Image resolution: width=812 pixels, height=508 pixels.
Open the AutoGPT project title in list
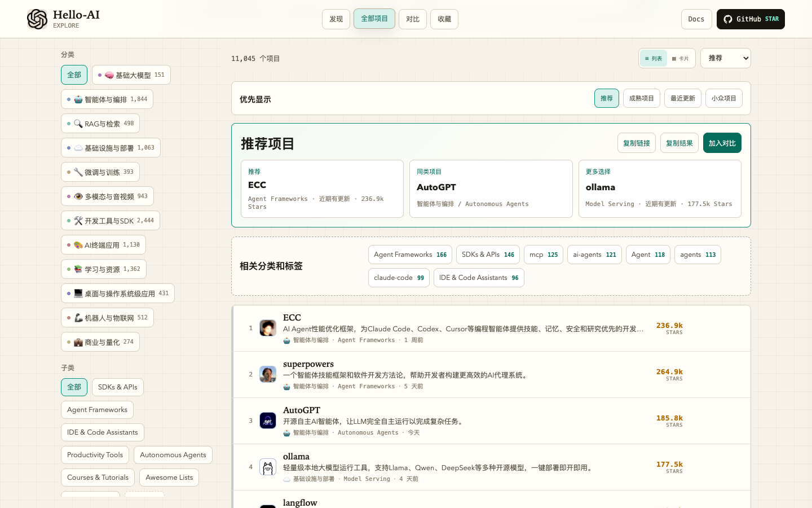302,410
